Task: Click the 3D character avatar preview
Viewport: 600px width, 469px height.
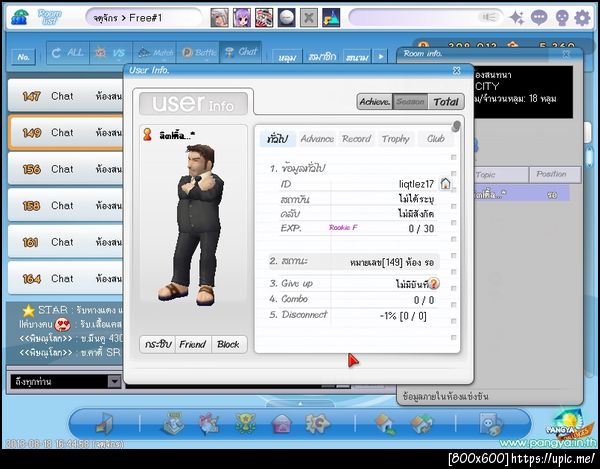Action: pyautogui.click(x=193, y=224)
